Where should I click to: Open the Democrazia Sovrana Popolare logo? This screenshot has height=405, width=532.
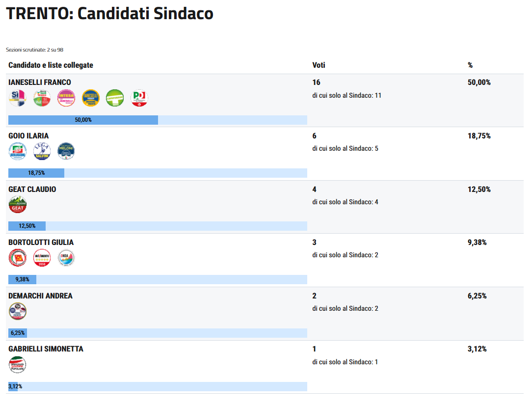(18, 365)
